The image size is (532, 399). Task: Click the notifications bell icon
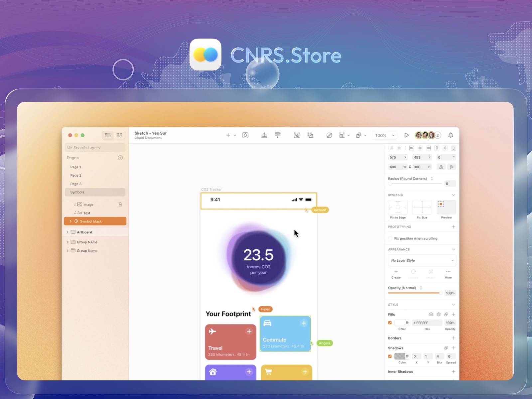tap(451, 135)
